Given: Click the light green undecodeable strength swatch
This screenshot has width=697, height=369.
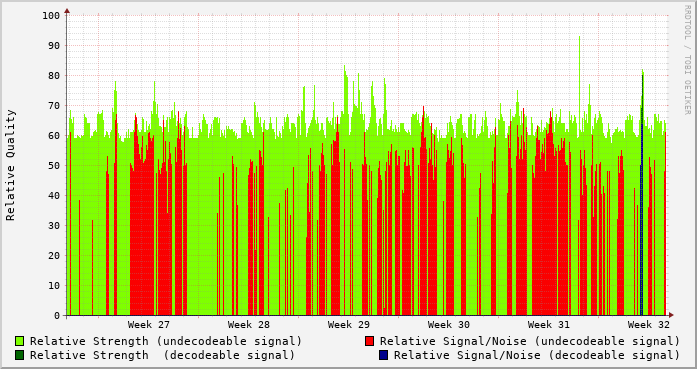Looking at the screenshot, I should [x=20, y=341].
